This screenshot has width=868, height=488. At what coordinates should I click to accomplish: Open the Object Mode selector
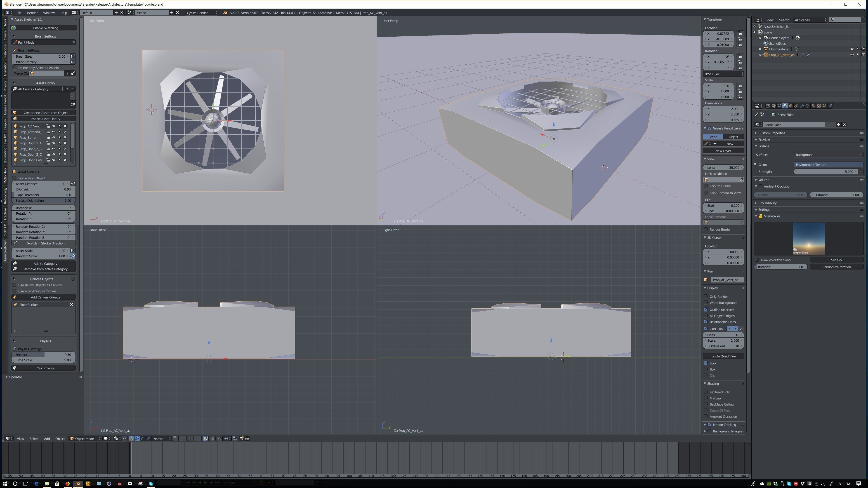[x=85, y=439]
